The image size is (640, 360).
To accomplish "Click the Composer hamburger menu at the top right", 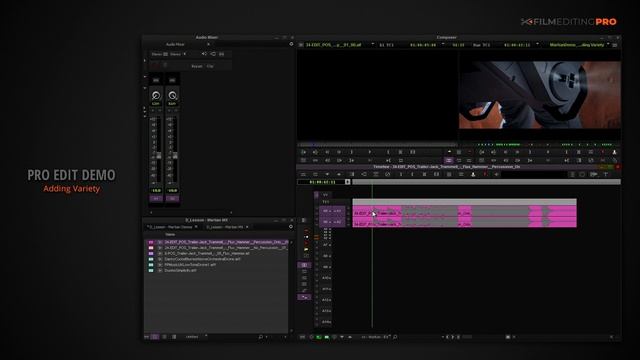I will pos(615,45).
